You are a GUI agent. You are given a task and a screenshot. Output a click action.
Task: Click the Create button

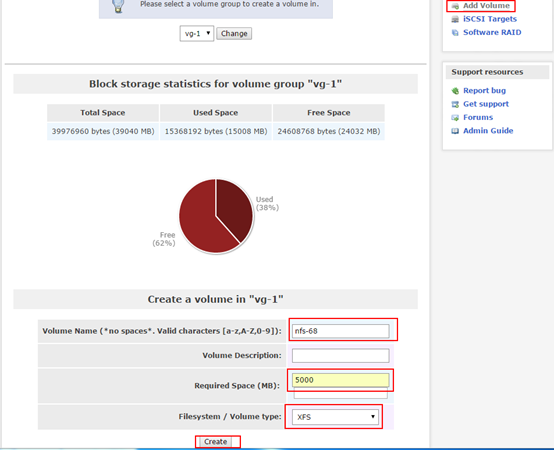tap(216, 442)
